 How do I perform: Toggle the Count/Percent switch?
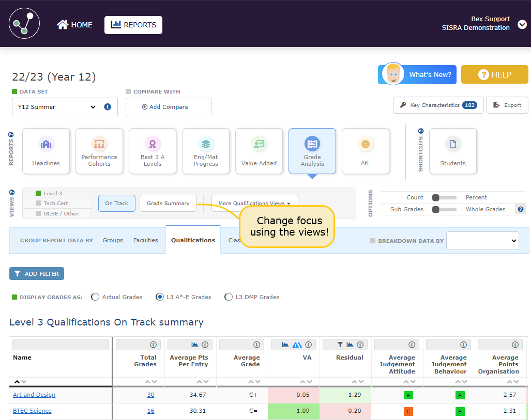[444, 197]
